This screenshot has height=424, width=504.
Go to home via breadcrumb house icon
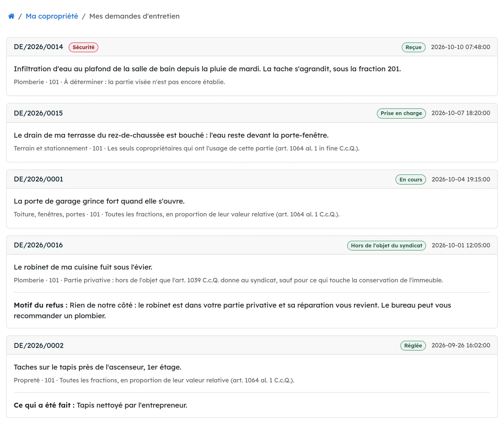[11, 16]
